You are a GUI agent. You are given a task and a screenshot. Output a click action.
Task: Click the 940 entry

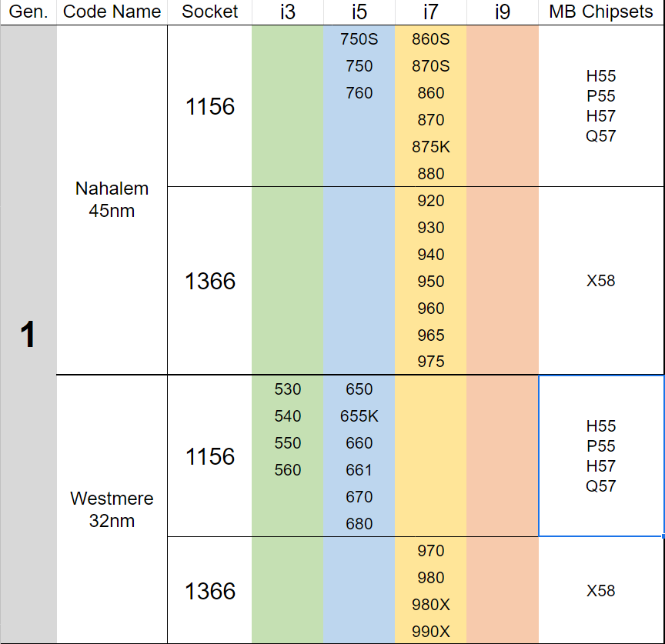[x=431, y=255]
